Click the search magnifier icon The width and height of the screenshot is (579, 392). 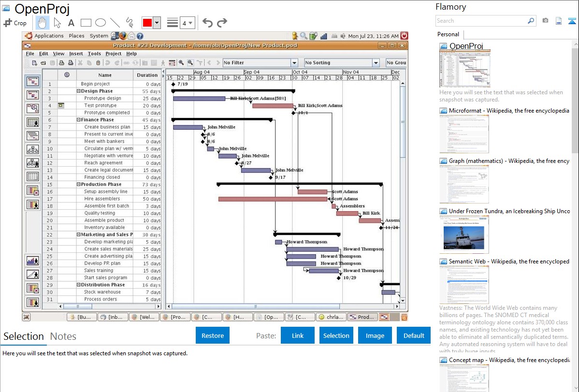[x=531, y=21]
